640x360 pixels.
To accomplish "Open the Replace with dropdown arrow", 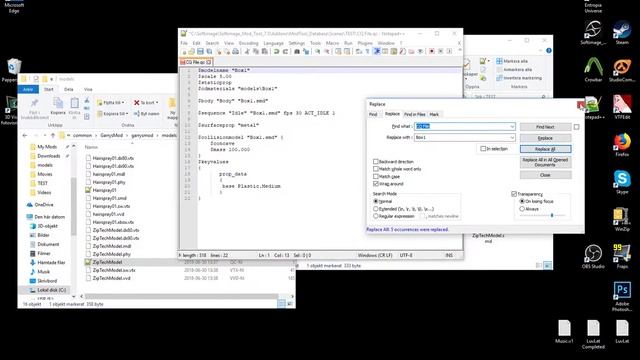I will [x=512, y=138].
